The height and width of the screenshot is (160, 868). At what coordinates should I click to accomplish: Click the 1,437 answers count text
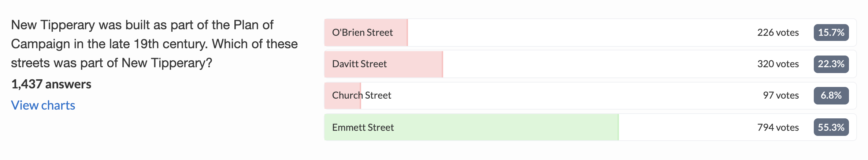[51, 84]
